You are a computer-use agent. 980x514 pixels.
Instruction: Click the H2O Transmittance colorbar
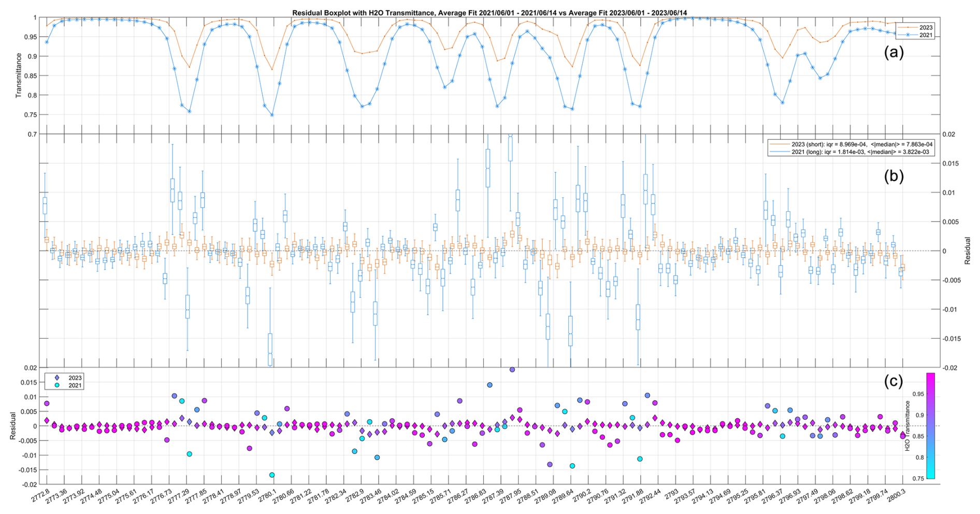[930, 425]
